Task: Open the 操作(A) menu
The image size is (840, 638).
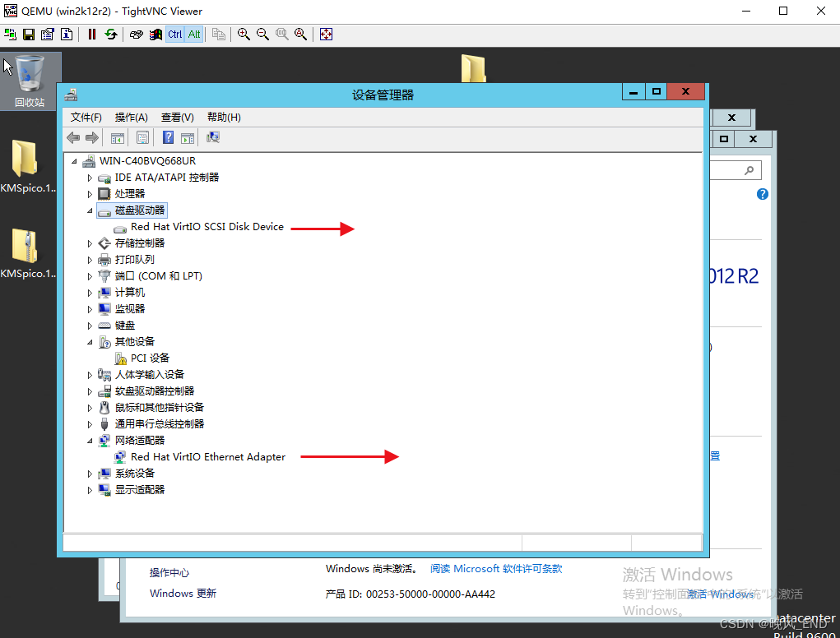Action: click(132, 118)
